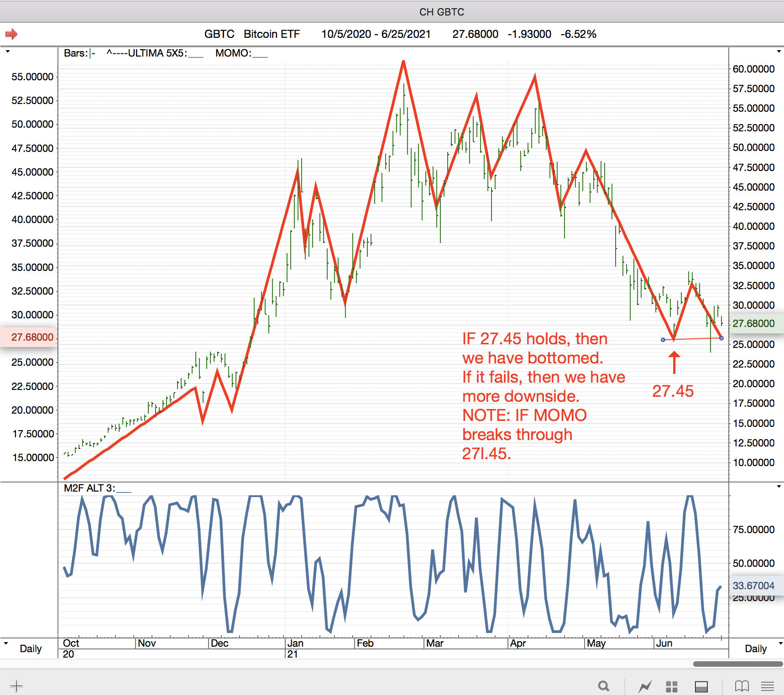Click the 15.00000 left axis label

[32, 457]
